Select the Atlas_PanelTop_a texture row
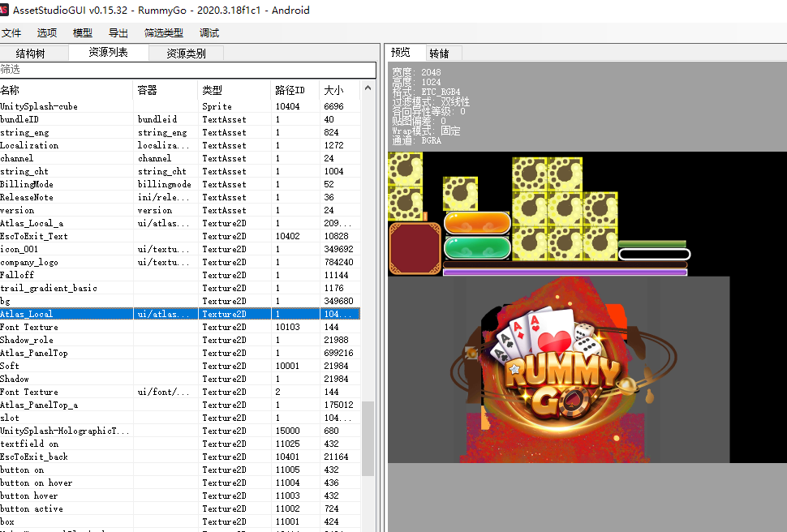Image resolution: width=787 pixels, height=532 pixels. click(x=180, y=405)
